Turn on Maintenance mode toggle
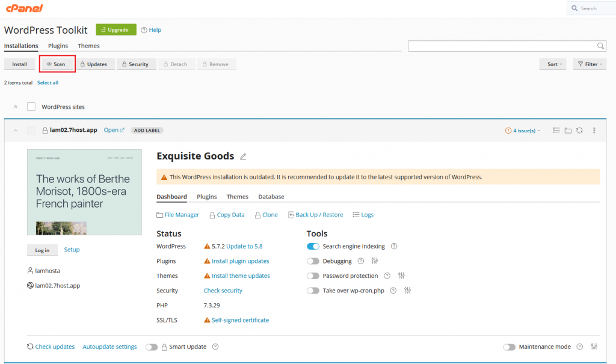This screenshot has height=364, width=616. [510, 347]
